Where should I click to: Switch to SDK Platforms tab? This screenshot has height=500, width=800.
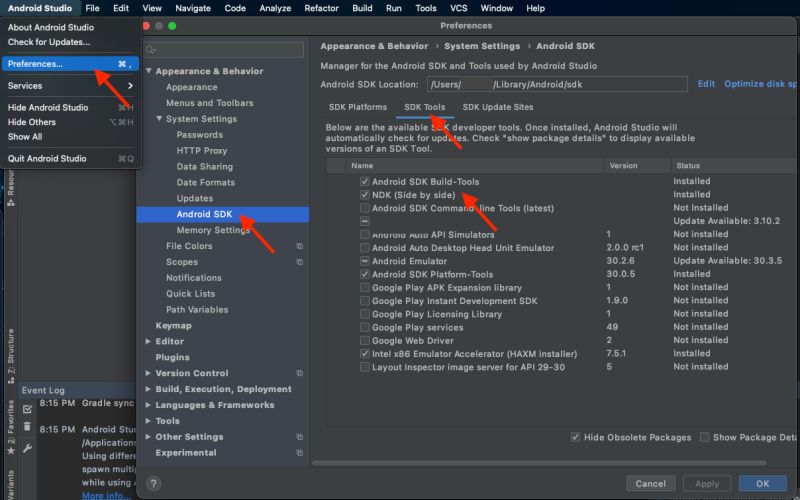click(358, 107)
